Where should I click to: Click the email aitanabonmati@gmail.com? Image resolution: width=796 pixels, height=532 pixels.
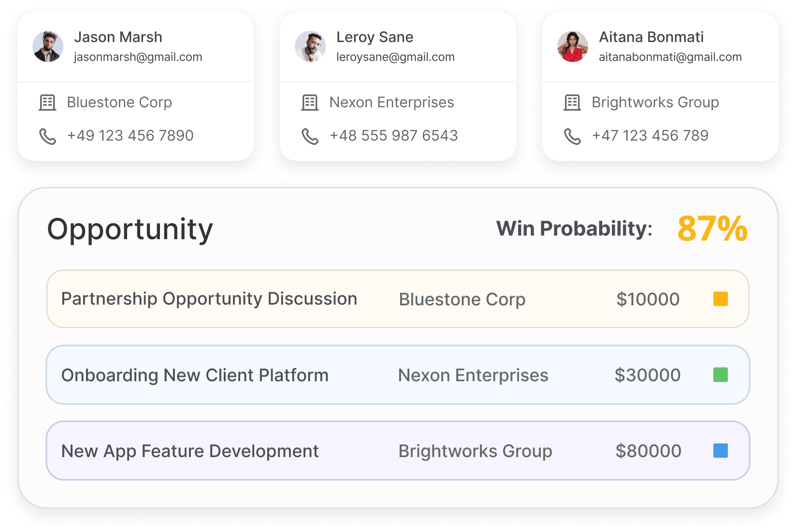coord(670,57)
